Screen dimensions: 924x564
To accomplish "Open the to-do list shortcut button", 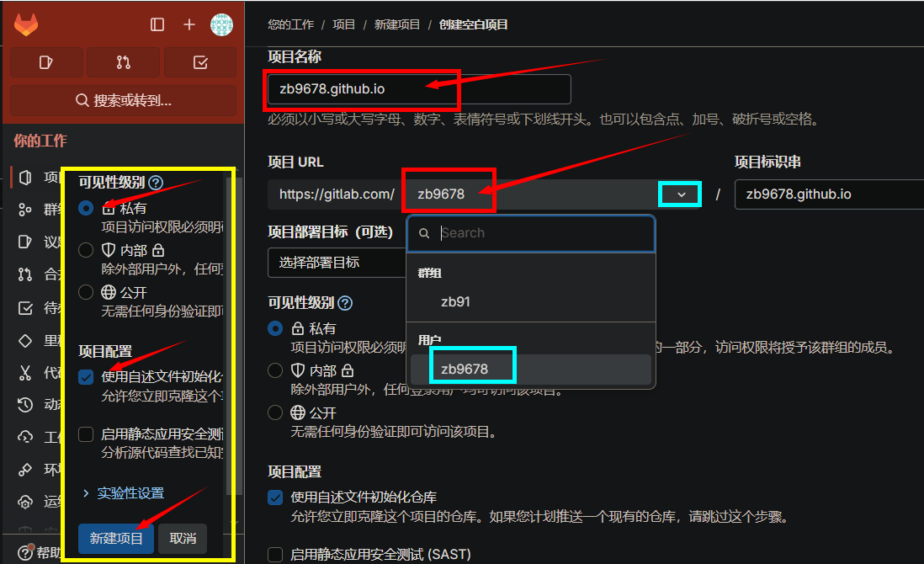I will (200, 62).
